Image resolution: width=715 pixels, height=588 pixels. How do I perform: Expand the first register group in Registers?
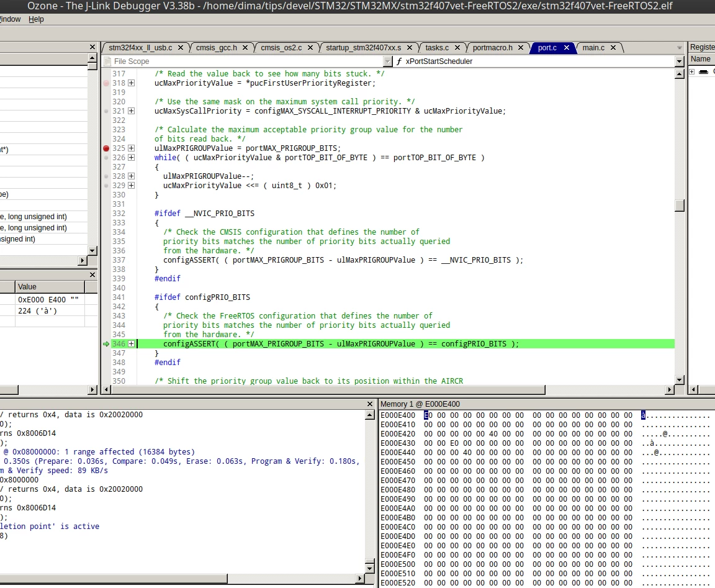click(x=692, y=71)
